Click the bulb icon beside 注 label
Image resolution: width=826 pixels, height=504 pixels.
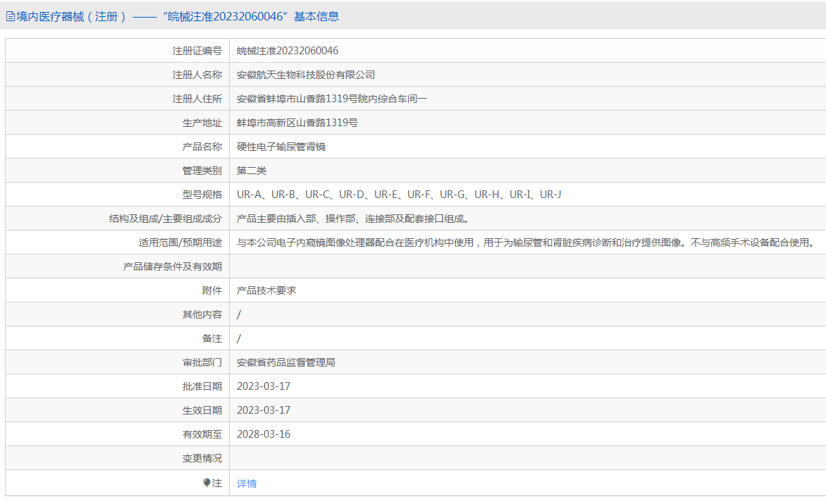pos(207,483)
